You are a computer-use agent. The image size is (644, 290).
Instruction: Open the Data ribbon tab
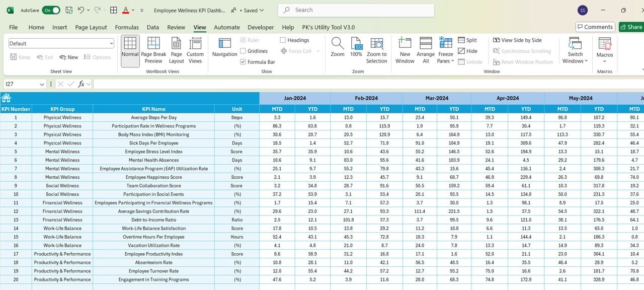[153, 27]
